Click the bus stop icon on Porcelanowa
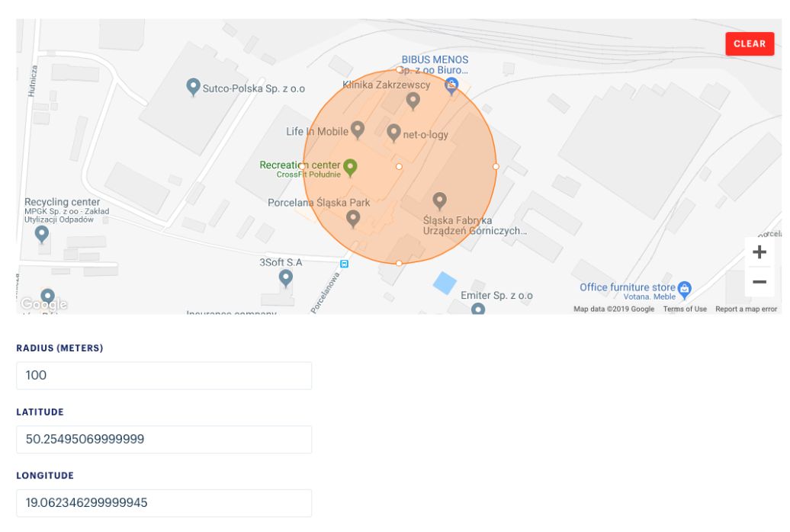 344,264
